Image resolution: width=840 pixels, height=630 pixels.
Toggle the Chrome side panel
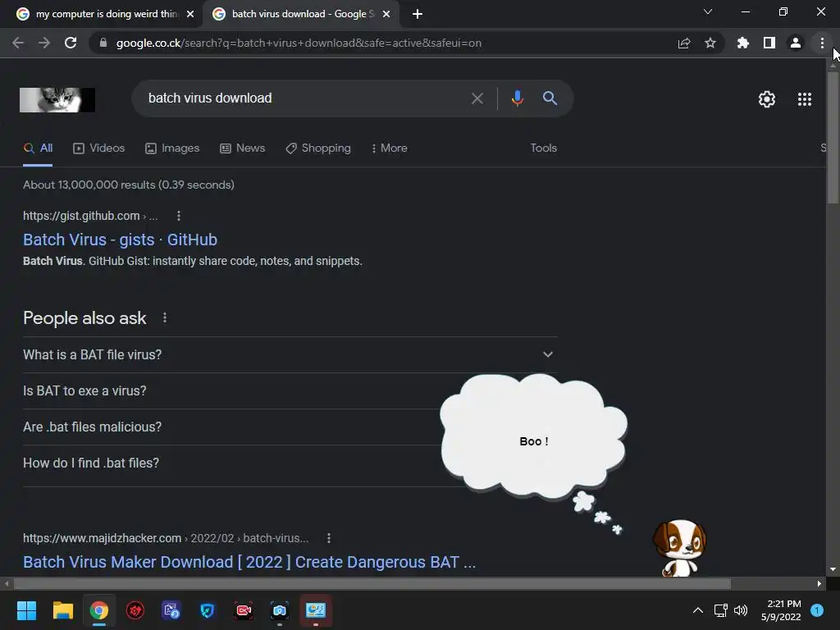pos(769,43)
